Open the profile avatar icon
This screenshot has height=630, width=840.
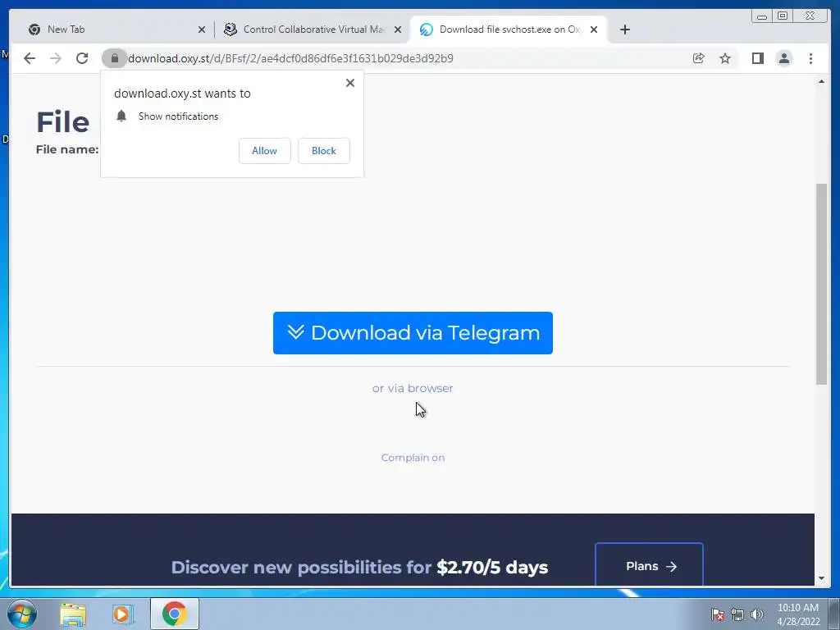tap(784, 58)
